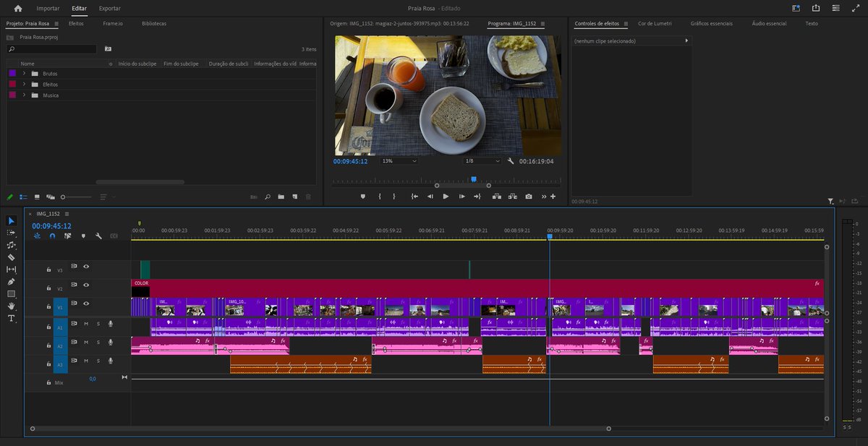Open the Exportar workspace tab
Image resolution: width=868 pixels, height=446 pixels.
click(110, 8)
